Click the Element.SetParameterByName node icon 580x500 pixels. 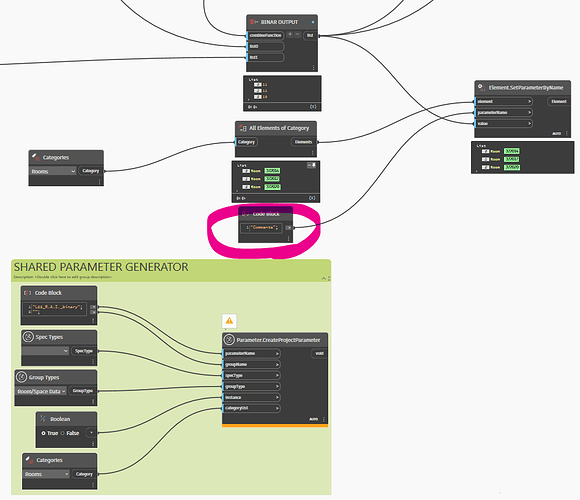[x=481, y=87]
